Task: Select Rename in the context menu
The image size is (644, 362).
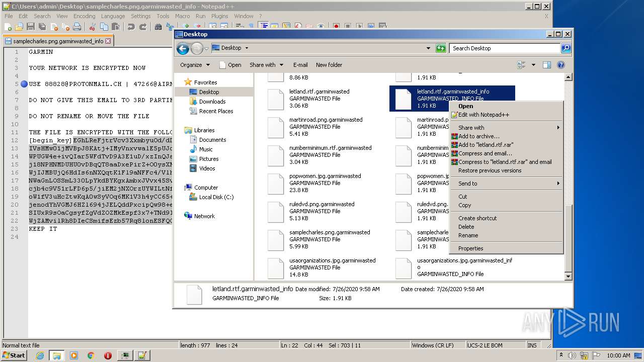Action: tap(506, 235)
